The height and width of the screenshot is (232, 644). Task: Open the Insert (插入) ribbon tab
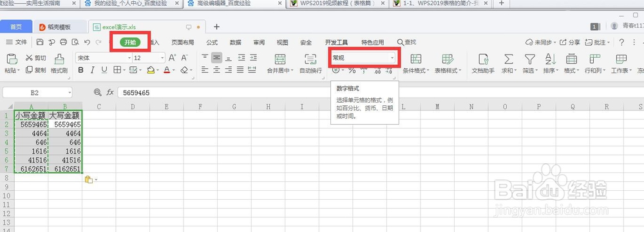(x=155, y=42)
